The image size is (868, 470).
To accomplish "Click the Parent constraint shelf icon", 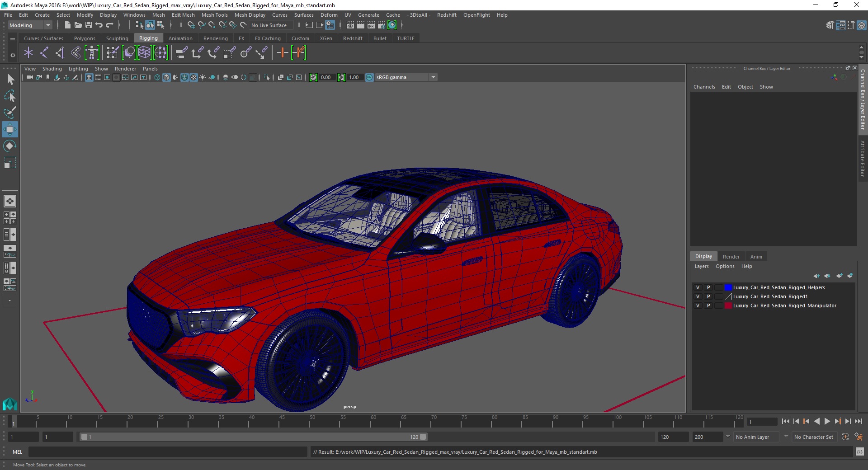I will click(x=182, y=53).
